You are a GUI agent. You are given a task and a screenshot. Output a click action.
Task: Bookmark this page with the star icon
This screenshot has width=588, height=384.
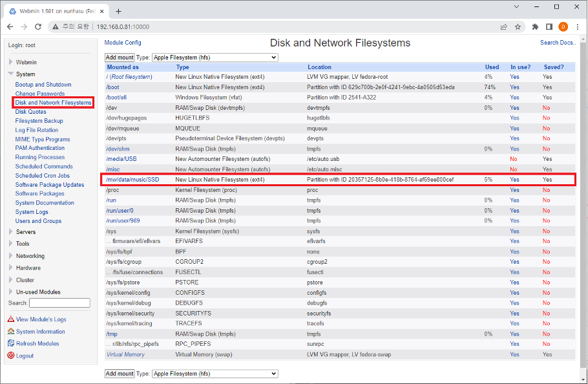pos(518,27)
